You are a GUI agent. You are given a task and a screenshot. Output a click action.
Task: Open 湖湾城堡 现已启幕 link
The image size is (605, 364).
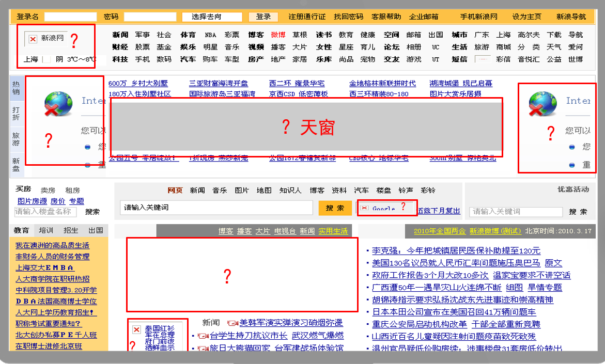[x=461, y=83]
